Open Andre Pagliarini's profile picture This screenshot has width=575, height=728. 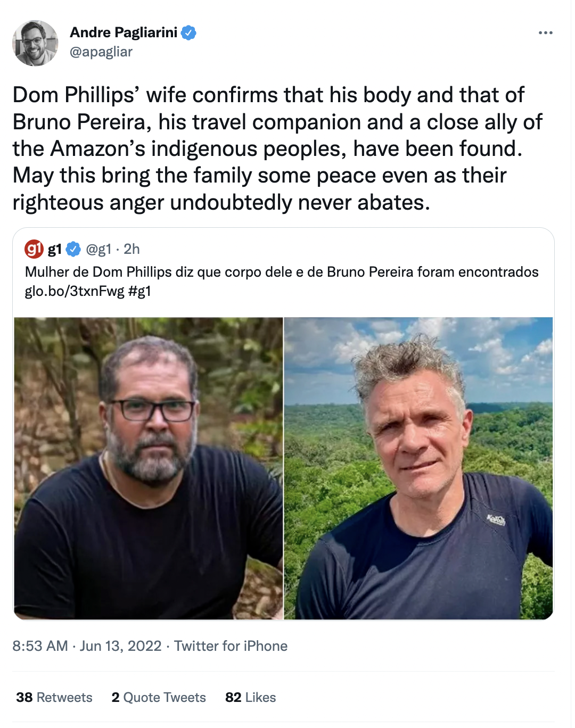pyautogui.click(x=35, y=43)
